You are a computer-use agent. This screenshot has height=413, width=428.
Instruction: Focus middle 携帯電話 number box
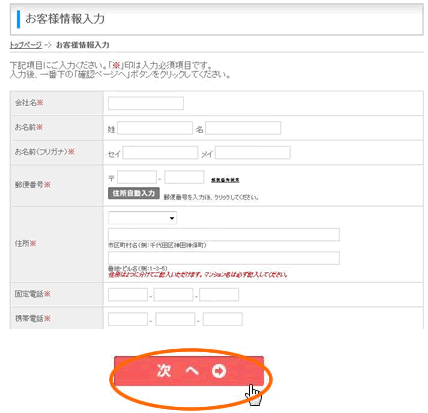175,319
